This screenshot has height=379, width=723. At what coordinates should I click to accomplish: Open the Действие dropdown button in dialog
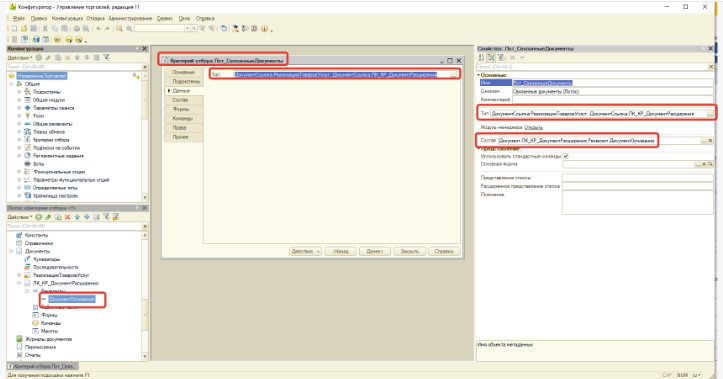305,251
